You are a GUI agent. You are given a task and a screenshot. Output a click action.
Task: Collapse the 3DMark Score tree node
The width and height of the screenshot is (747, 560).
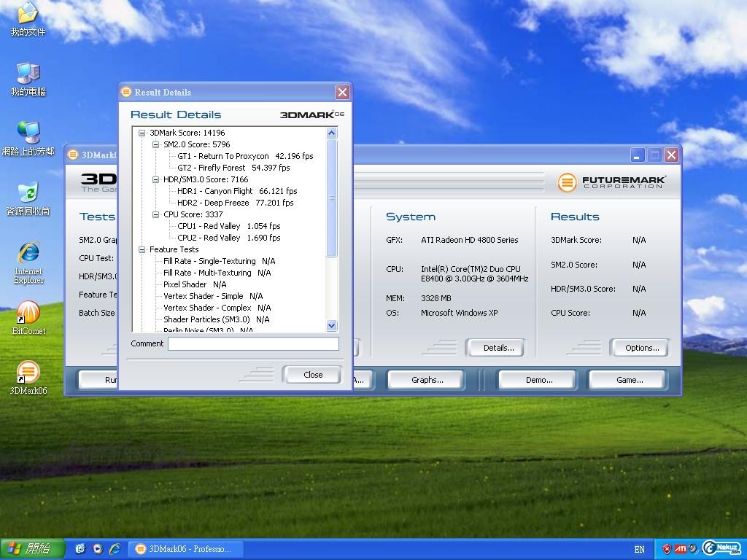click(142, 133)
